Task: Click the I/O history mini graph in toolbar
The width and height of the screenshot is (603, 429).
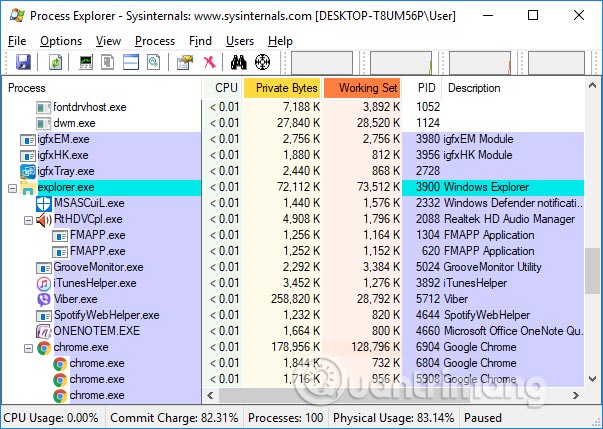Action: 480,63
